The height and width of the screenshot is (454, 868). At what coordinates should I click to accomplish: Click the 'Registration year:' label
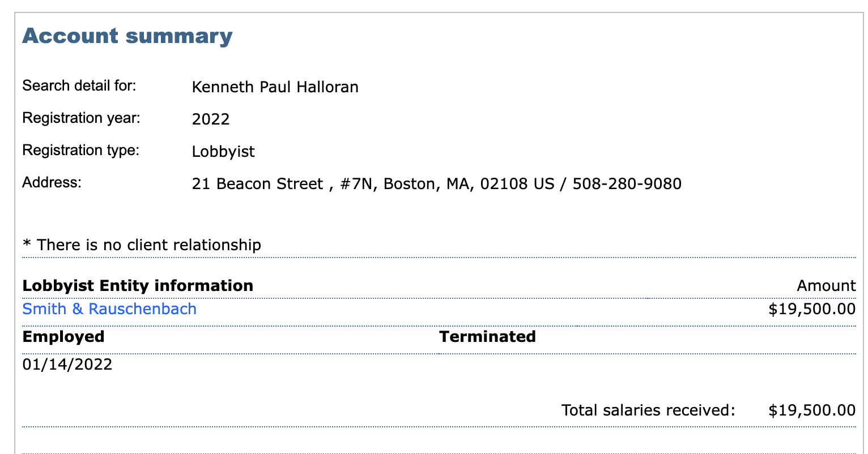pyautogui.click(x=81, y=118)
